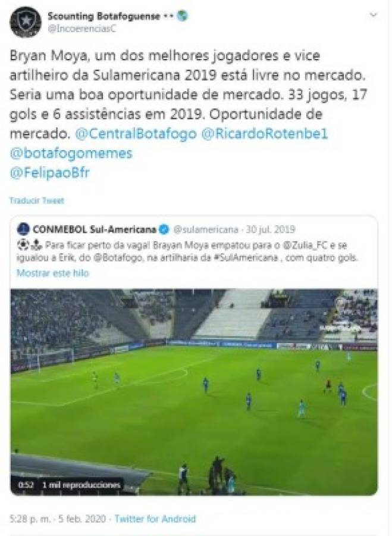Expand the tweet options chevron
The image size is (392, 536).
(x=374, y=15)
